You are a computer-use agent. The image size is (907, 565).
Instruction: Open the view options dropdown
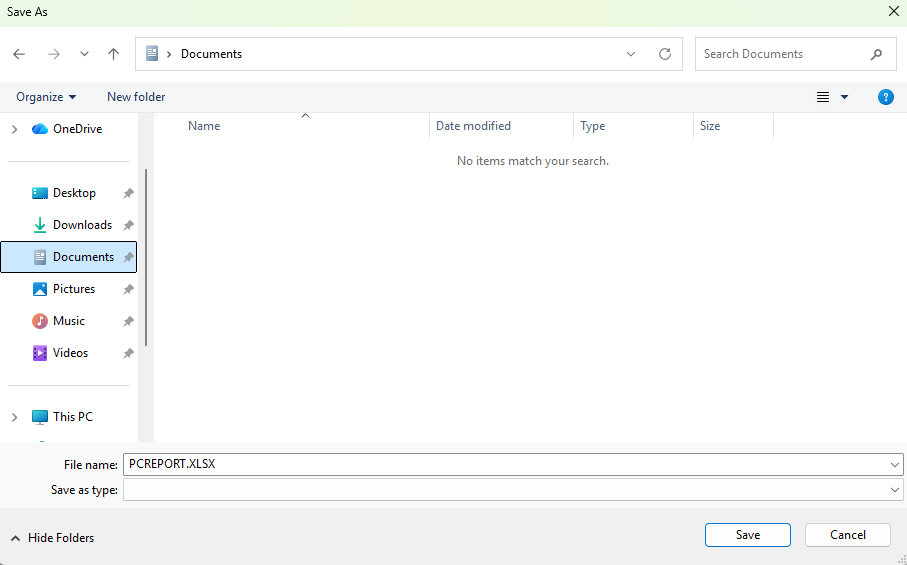click(x=844, y=97)
